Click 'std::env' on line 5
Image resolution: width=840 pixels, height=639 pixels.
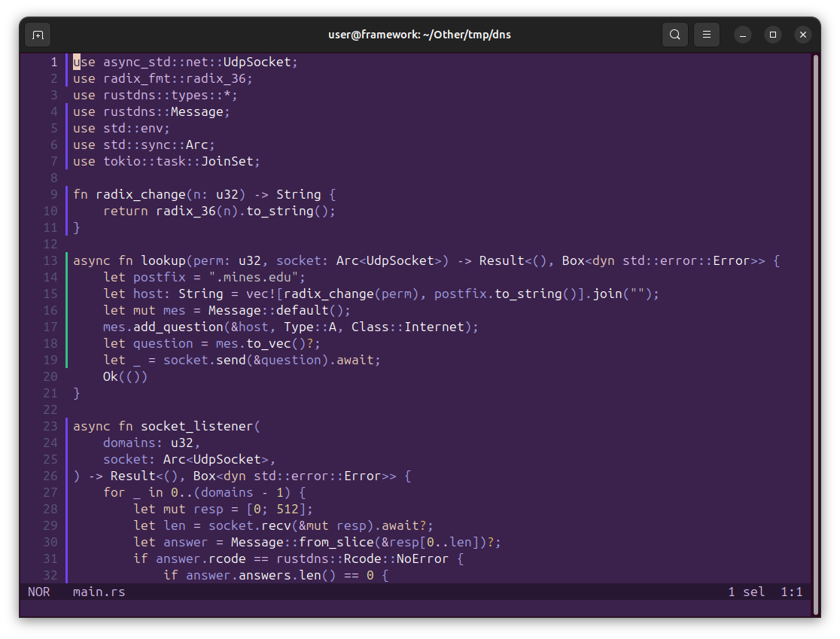coord(133,129)
